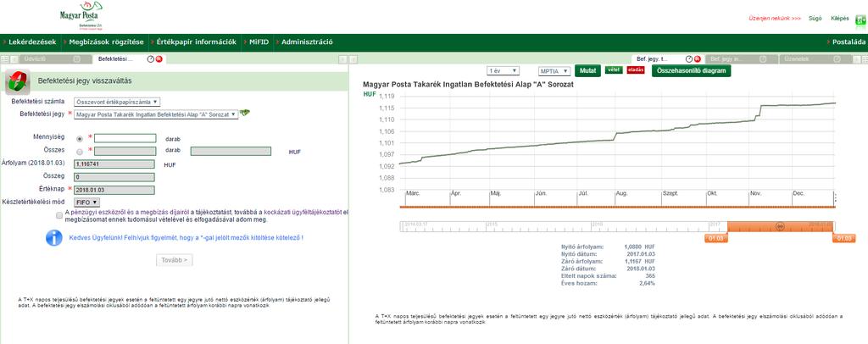Open the Befektetési számla dropdown

pos(117,102)
